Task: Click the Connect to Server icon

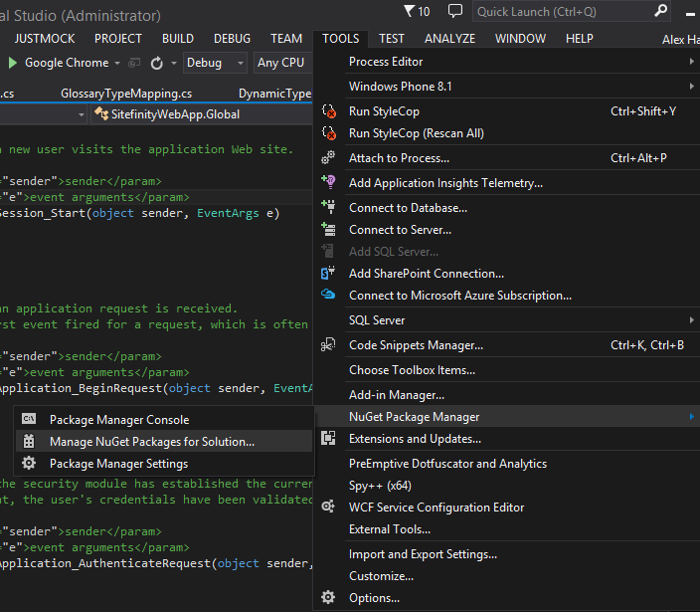Action: pos(328,229)
